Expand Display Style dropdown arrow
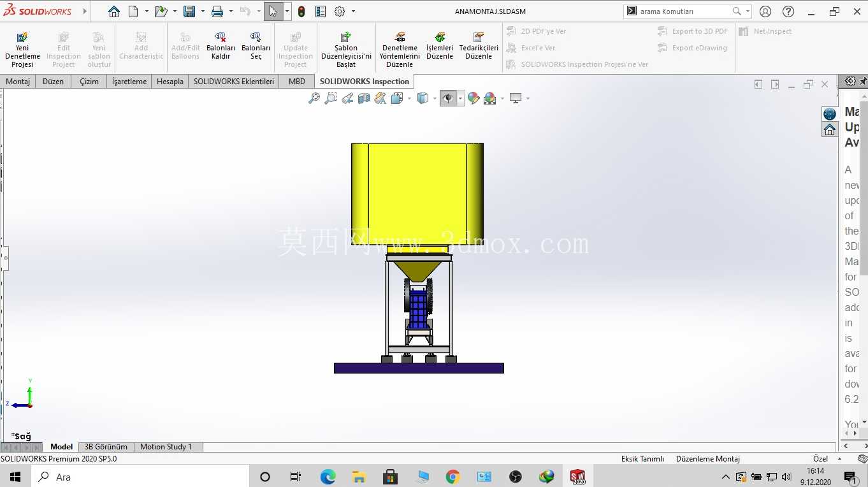This screenshot has height=487, width=868. pos(435,98)
